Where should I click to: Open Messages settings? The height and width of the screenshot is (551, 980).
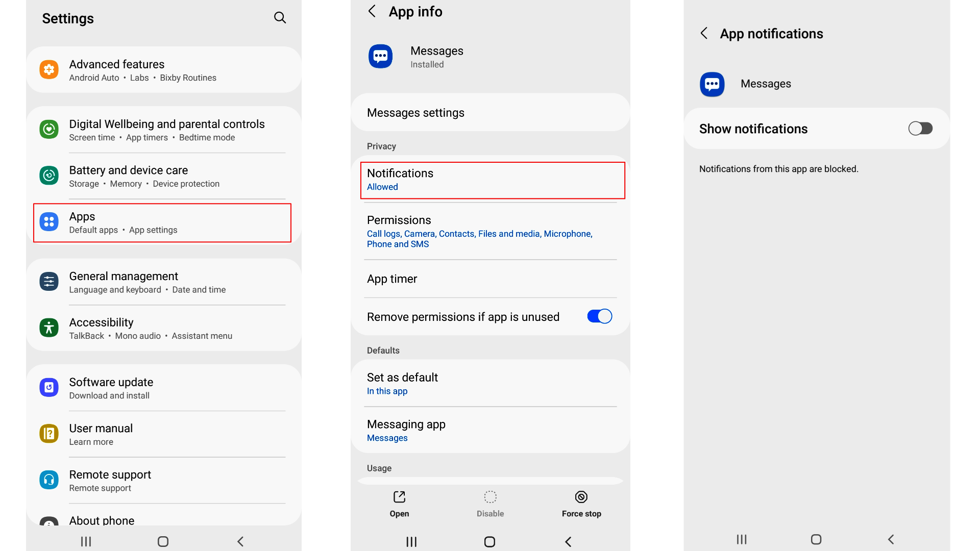[x=490, y=112]
